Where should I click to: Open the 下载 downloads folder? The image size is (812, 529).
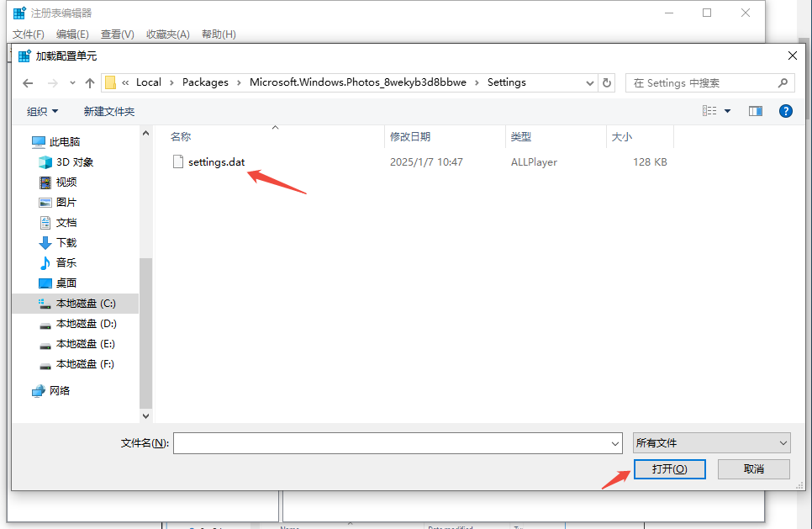tap(66, 243)
